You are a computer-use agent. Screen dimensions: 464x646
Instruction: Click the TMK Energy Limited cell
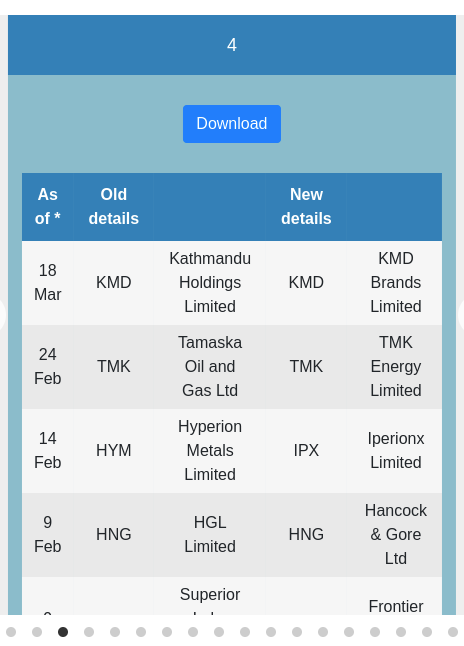[x=396, y=367]
